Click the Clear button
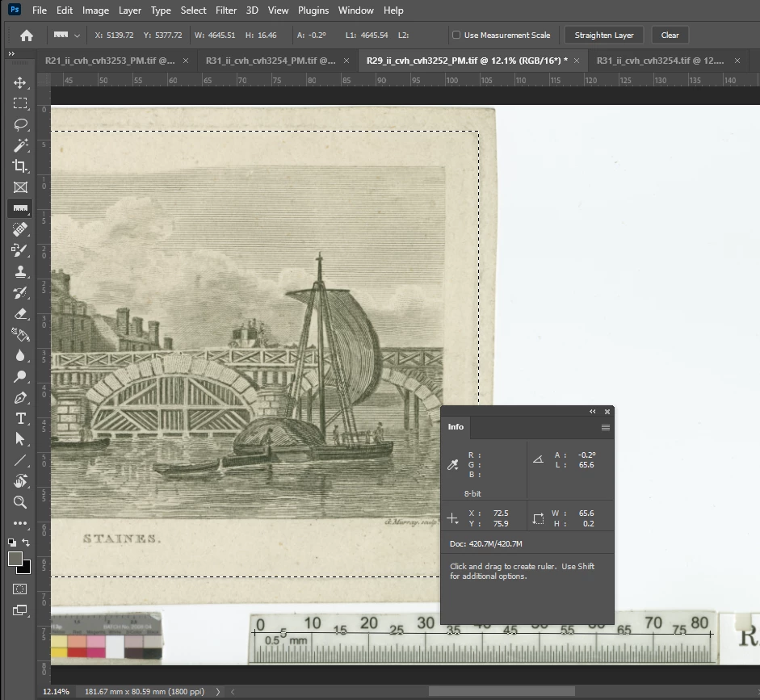760x700 pixels. click(x=670, y=35)
